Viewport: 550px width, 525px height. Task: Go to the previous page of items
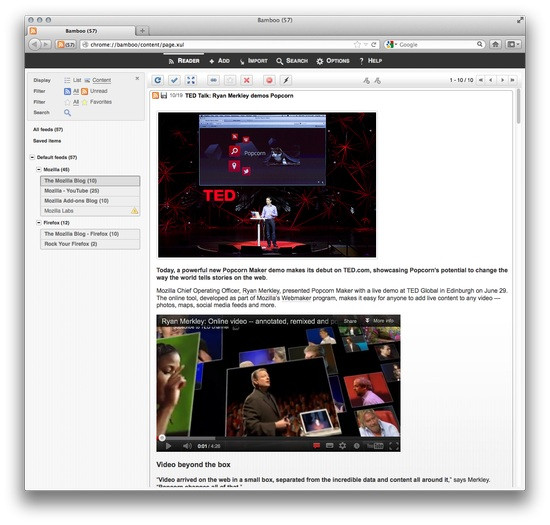pyautogui.click(x=491, y=80)
